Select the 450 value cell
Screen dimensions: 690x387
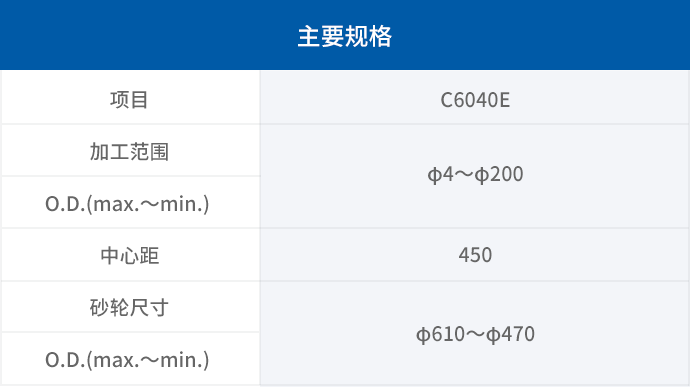pyautogui.click(x=475, y=255)
